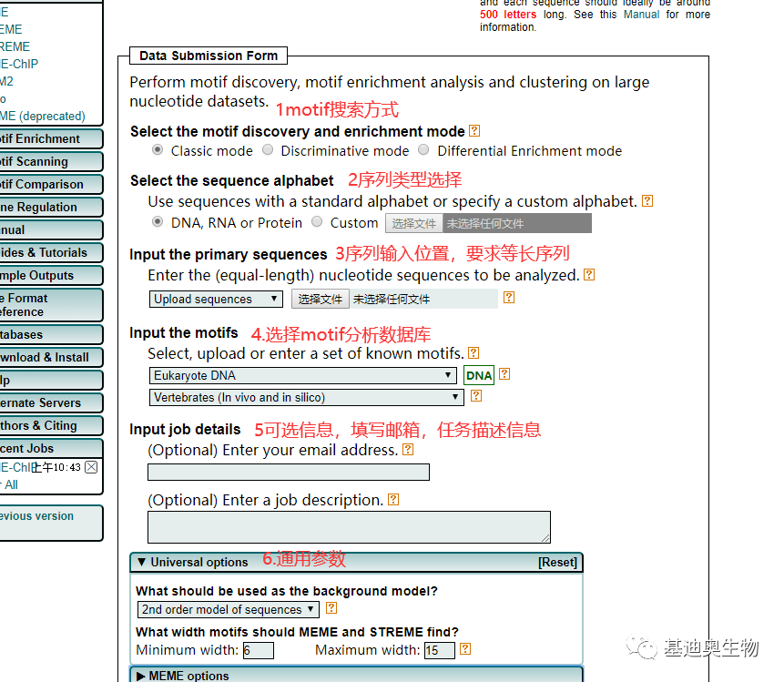Image resolution: width=784 pixels, height=682 pixels.
Task: Open Gene Regulation sidebar menu
Action: pyautogui.click(x=50, y=207)
